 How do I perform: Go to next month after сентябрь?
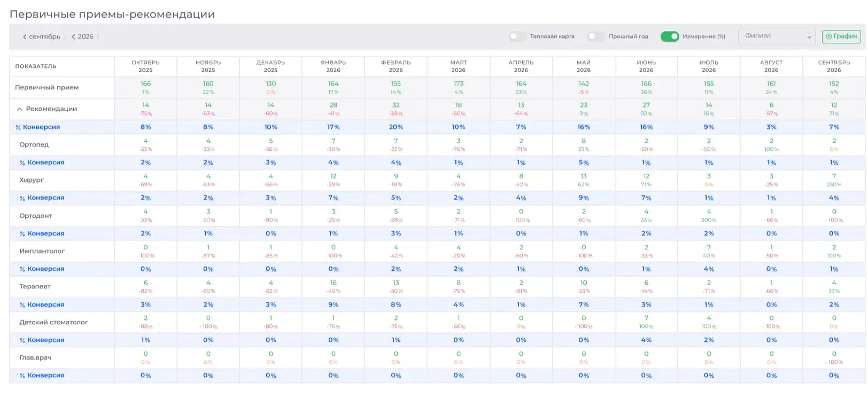coord(65,37)
